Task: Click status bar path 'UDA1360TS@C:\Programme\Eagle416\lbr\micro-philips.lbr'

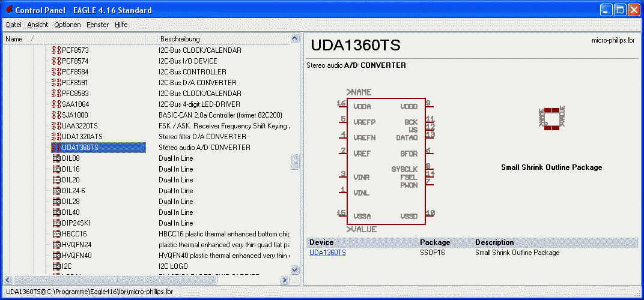Action: 90,292
